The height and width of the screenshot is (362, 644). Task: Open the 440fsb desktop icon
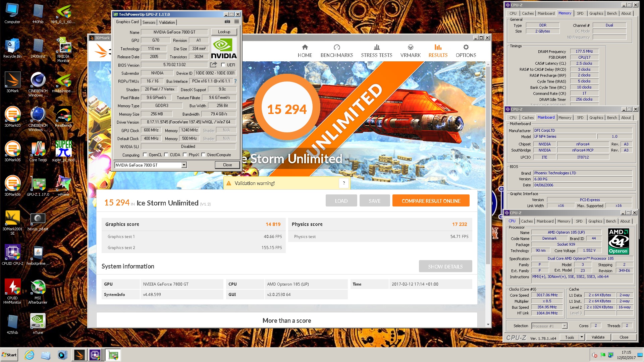38,13
